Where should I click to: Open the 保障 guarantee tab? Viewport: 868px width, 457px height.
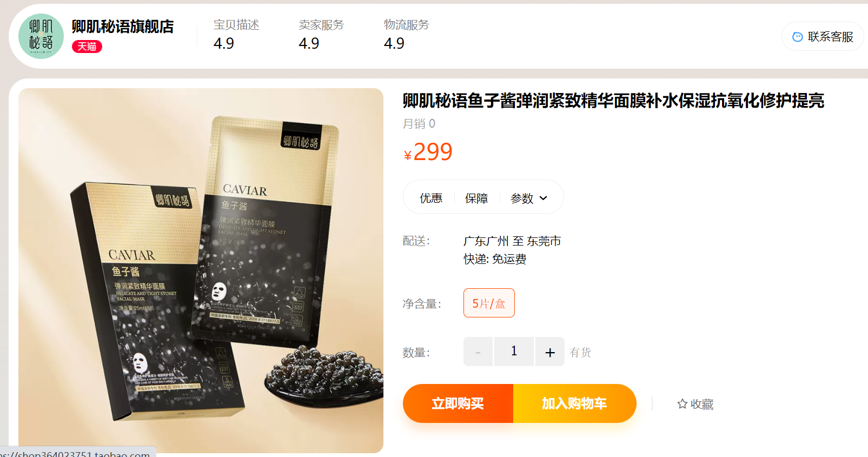coord(476,198)
